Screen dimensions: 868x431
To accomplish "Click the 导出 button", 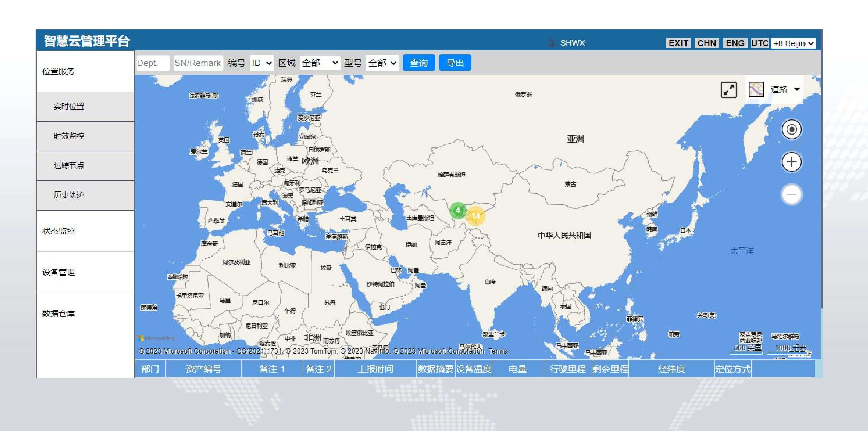I will click(x=455, y=63).
